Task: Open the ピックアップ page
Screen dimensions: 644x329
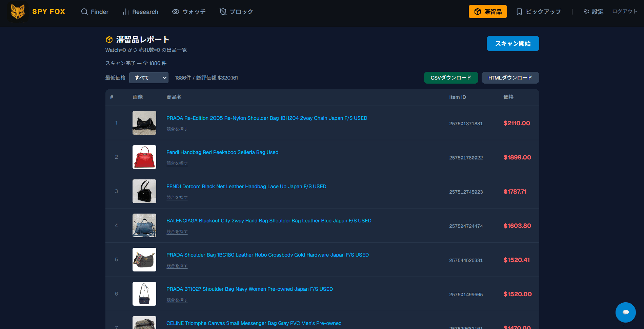Action: [539, 12]
